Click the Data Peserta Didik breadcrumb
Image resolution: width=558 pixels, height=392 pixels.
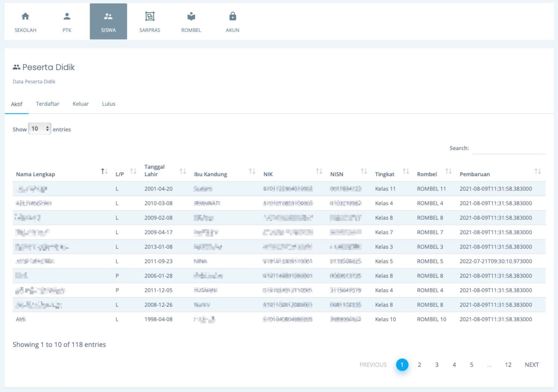point(34,81)
